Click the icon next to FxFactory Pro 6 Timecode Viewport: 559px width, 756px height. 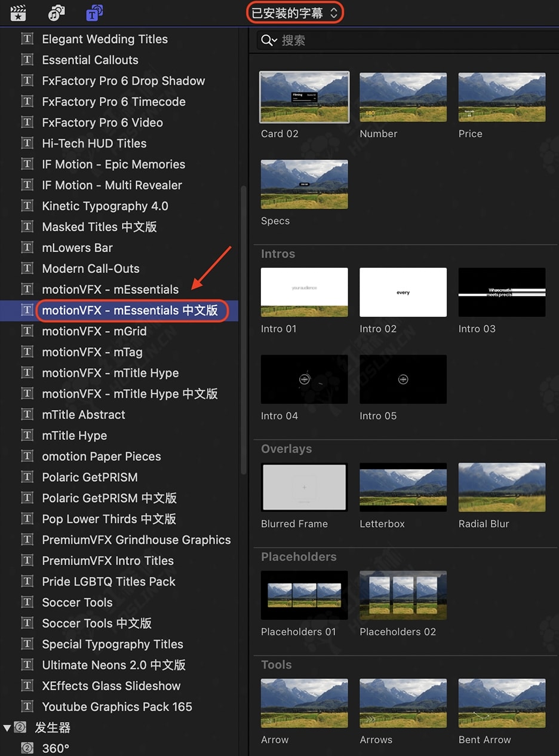pos(27,102)
